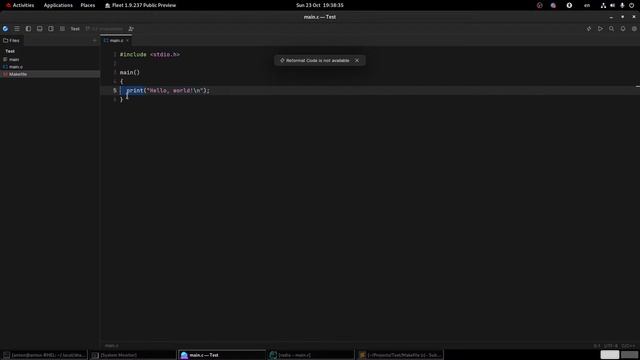Viewport: 640px width, 360px height.
Task: Click the purple tray icon in top bar
Action: [553, 5]
